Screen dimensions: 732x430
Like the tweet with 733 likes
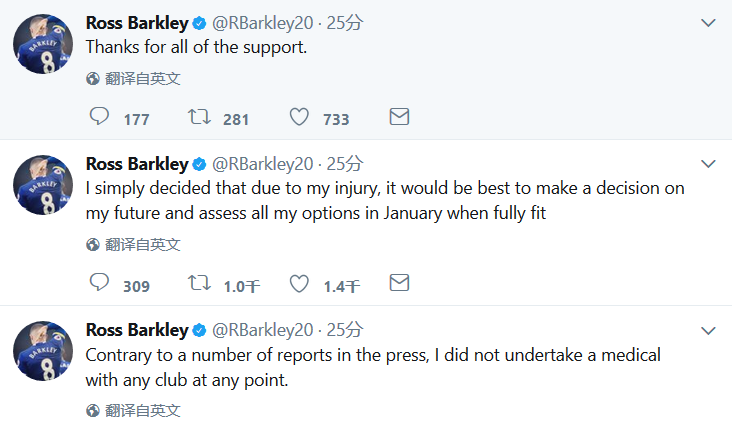[x=299, y=117]
